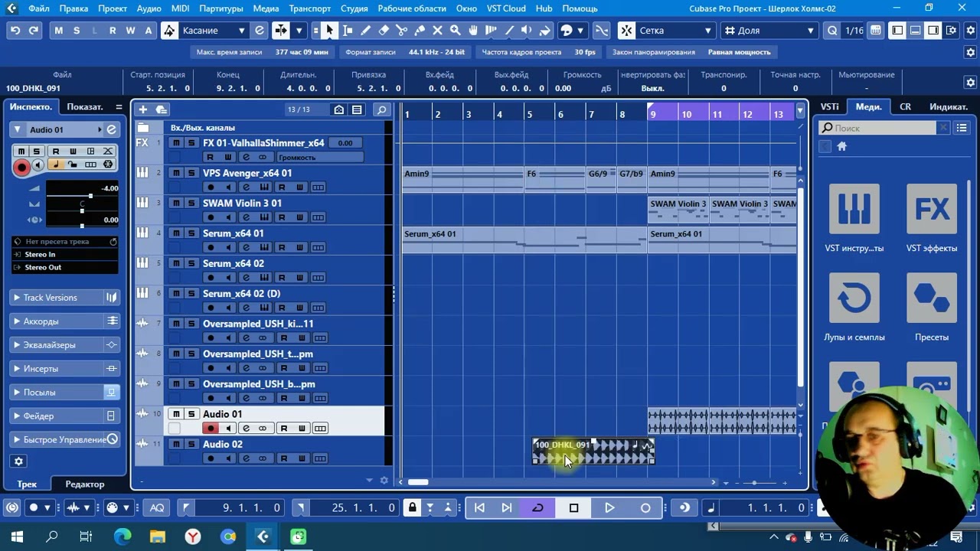Expand the Инсерты inspector section
The image size is (980, 551).
coord(64,369)
